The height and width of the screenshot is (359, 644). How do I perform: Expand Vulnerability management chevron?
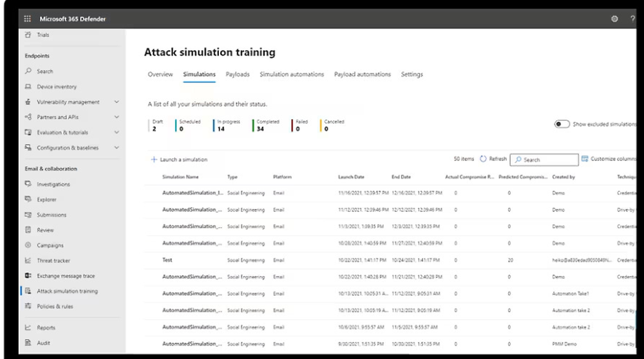tap(117, 102)
